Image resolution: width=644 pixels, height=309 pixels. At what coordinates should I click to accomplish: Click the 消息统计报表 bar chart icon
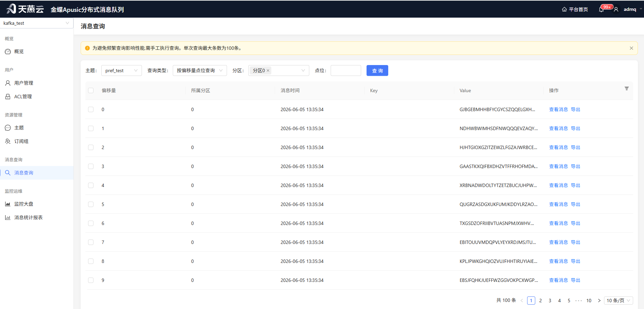[8, 218]
